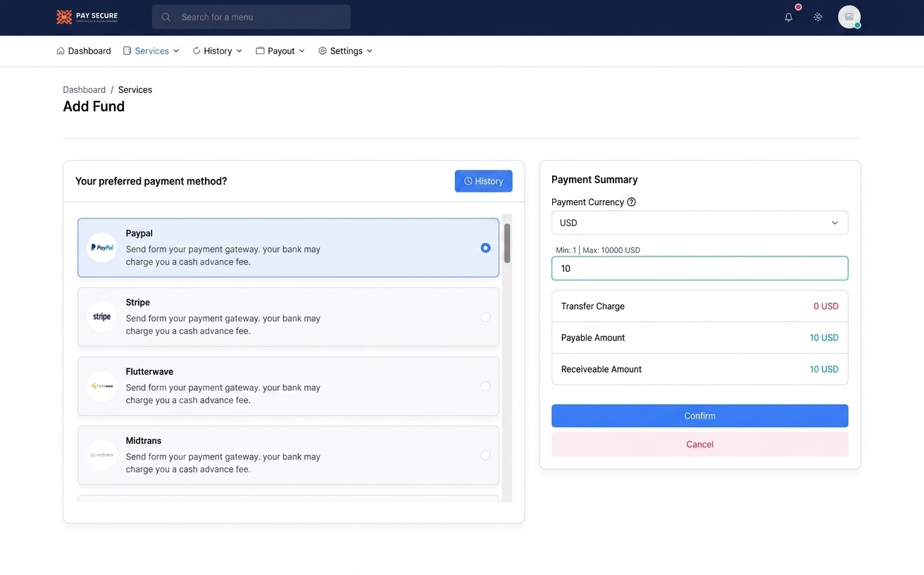Click the PayPal logo
Screen dimensions: 924x575
click(102, 247)
